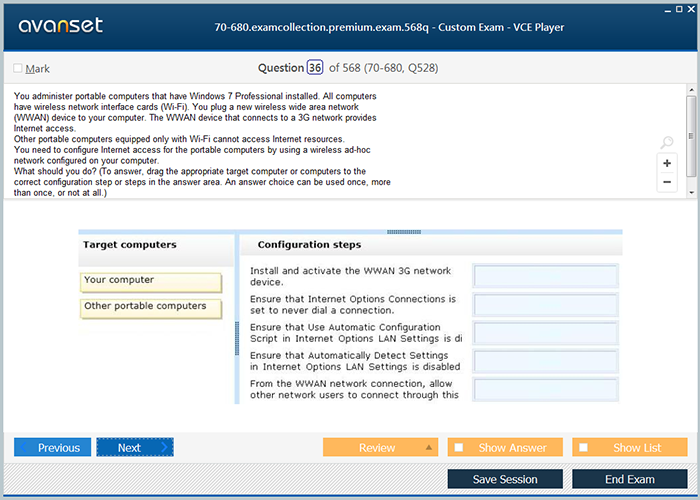Click drop box for 'Use Automatic Configuration Script'
This screenshot has width=700, height=500.
pos(546,333)
